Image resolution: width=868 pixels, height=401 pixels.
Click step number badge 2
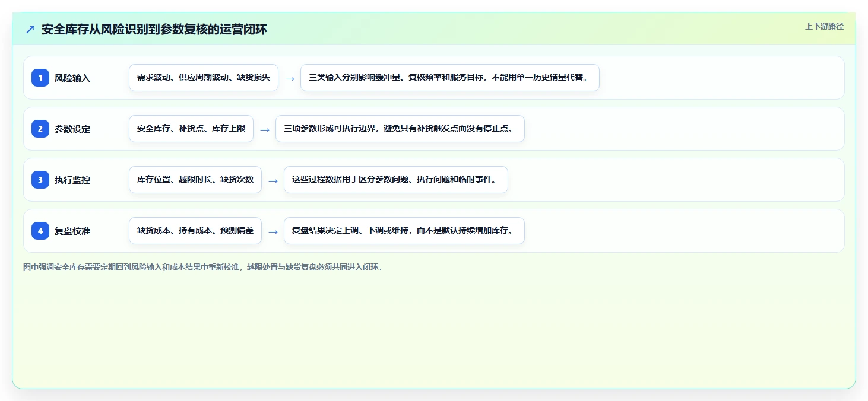[40, 129]
